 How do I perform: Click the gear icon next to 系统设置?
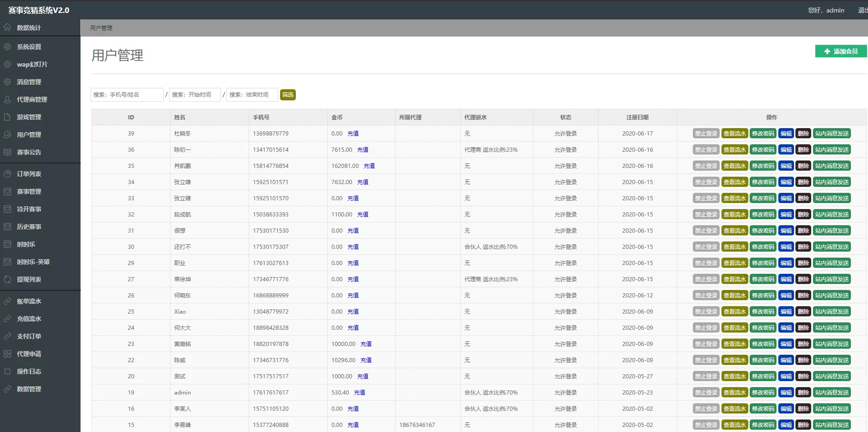pos(7,47)
